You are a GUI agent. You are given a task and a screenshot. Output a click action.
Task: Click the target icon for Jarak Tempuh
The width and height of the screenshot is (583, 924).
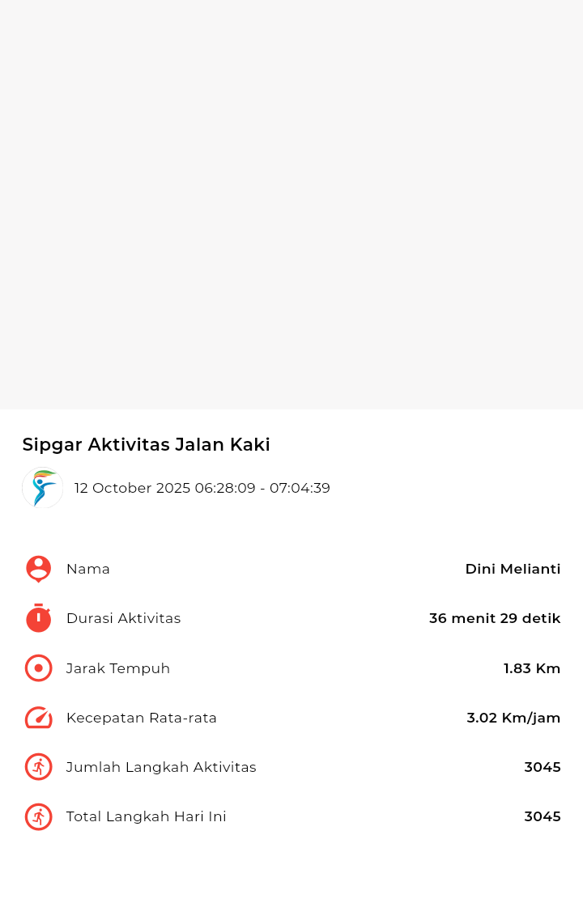38,668
